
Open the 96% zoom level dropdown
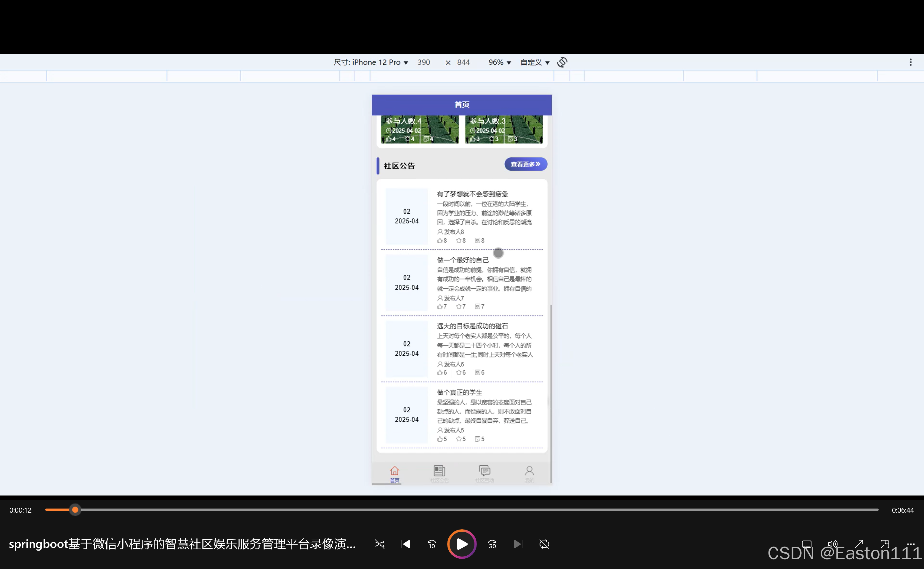(499, 62)
